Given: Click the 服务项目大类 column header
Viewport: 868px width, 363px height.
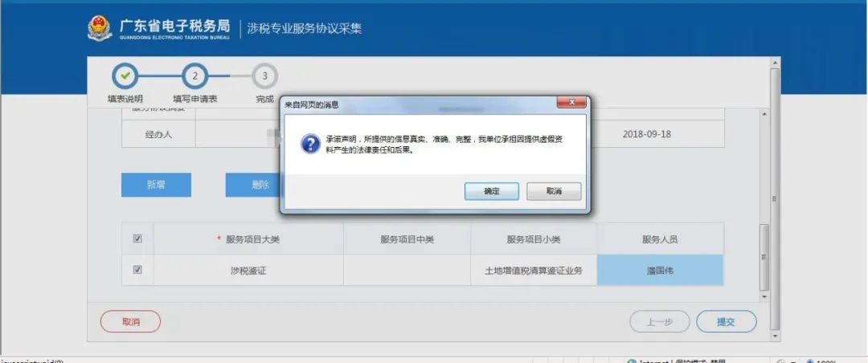Looking at the screenshot, I should pyautogui.click(x=248, y=239).
